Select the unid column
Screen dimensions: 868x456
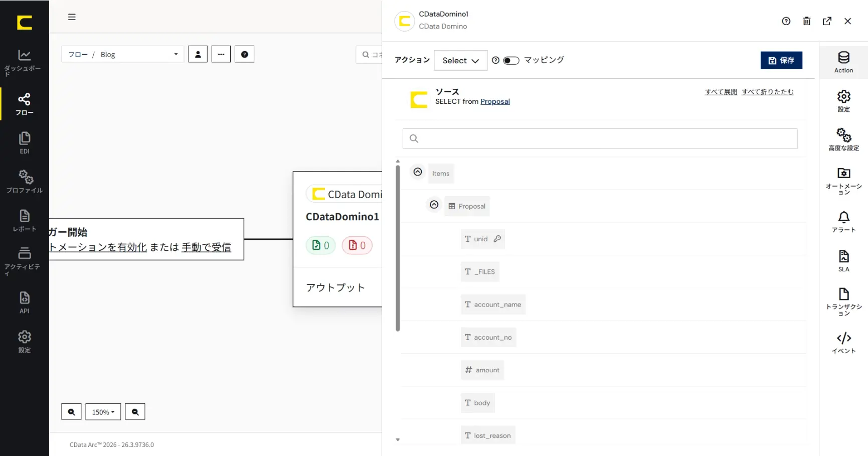pyautogui.click(x=482, y=239)
